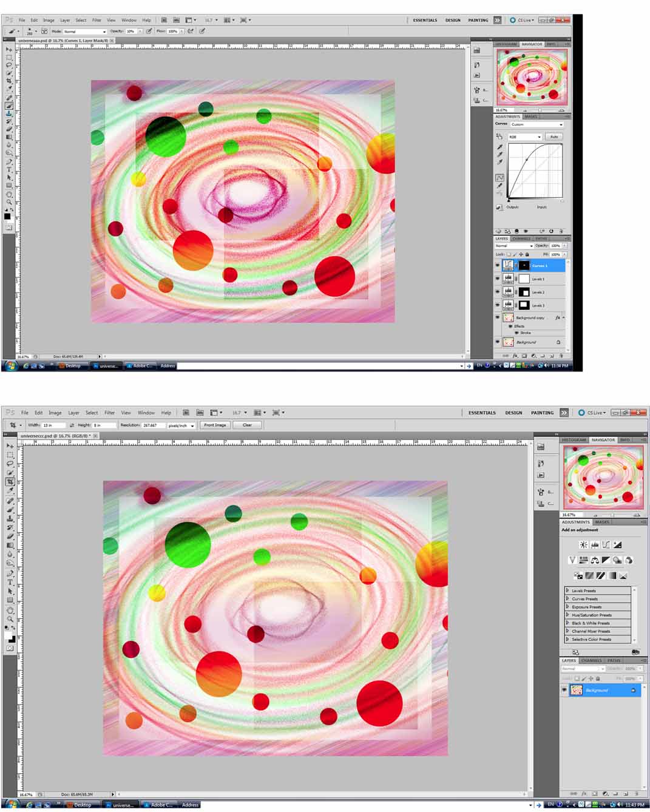Open the Filter menu in the lower window
This screenshot has width=650, height=812.
(x=109, y=413)
